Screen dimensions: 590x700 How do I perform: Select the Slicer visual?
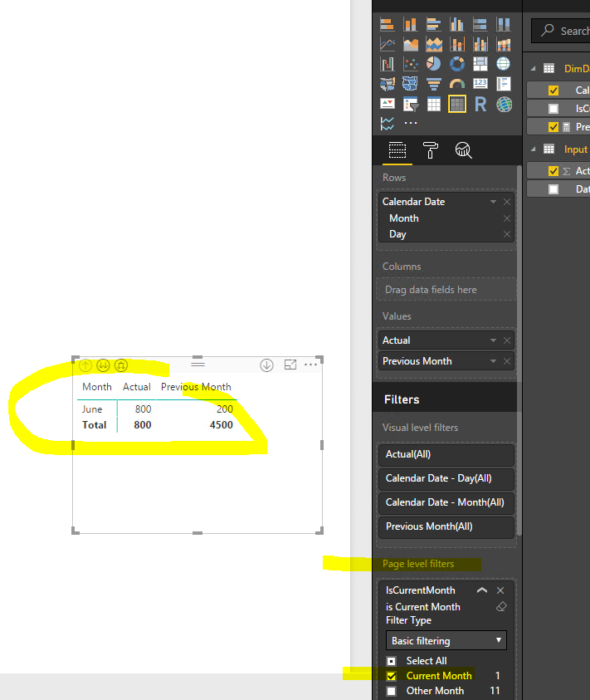point(411,104)
